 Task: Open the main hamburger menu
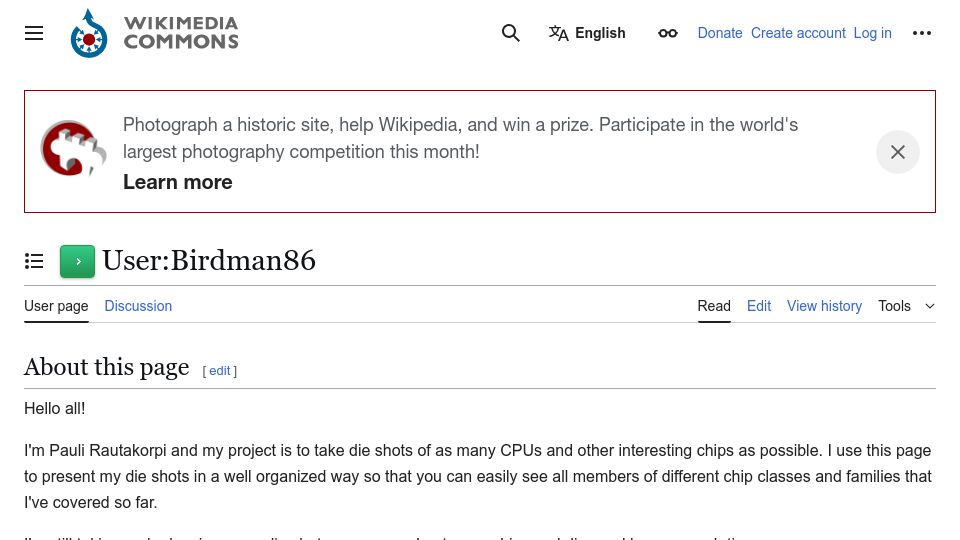click(34, 33)
